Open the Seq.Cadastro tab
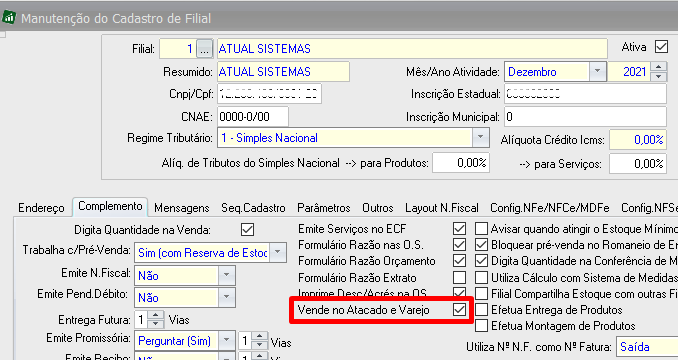Screen dimensions: 678x360 [253, 208]
